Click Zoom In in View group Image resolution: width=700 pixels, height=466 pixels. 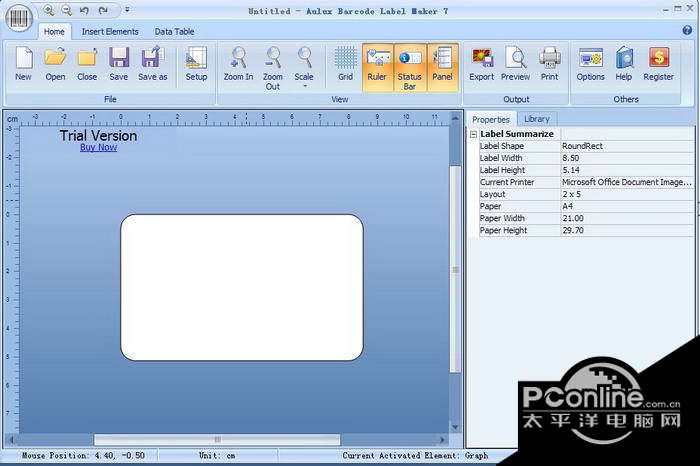[238, 65]
